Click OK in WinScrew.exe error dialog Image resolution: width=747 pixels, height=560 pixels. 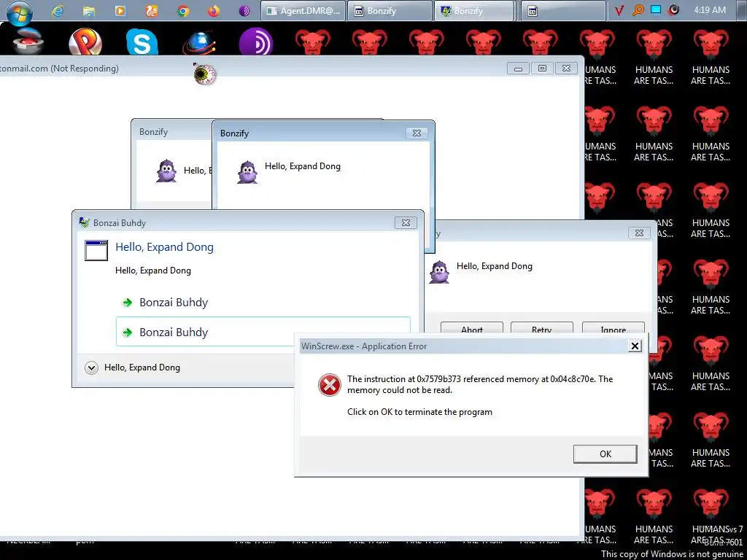[x=605, y=454]
